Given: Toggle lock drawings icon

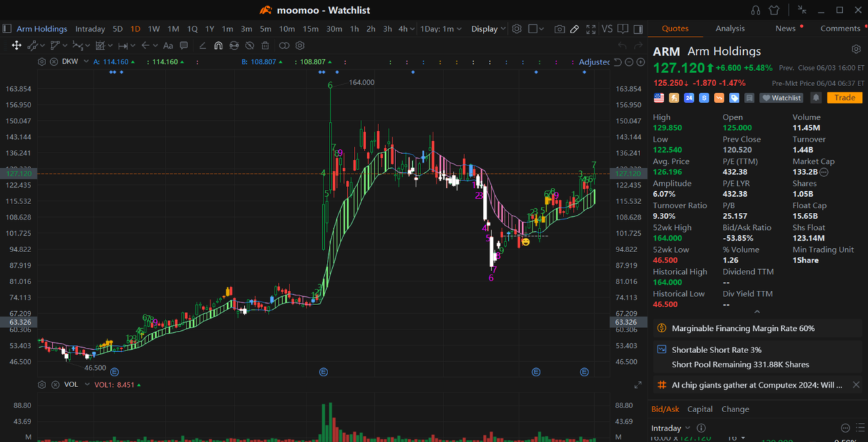Looking at the screenshot, I should pyautogui.click(x=234, y=45).
